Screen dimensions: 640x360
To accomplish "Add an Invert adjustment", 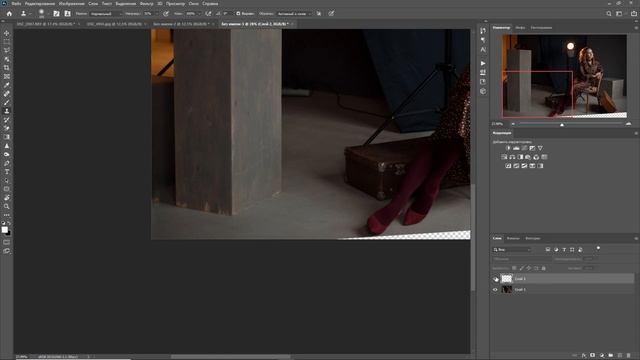I will 508,166.
